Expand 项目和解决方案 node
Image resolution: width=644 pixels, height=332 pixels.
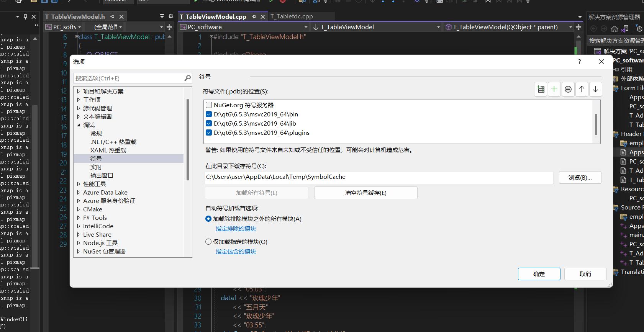[79, 91]
